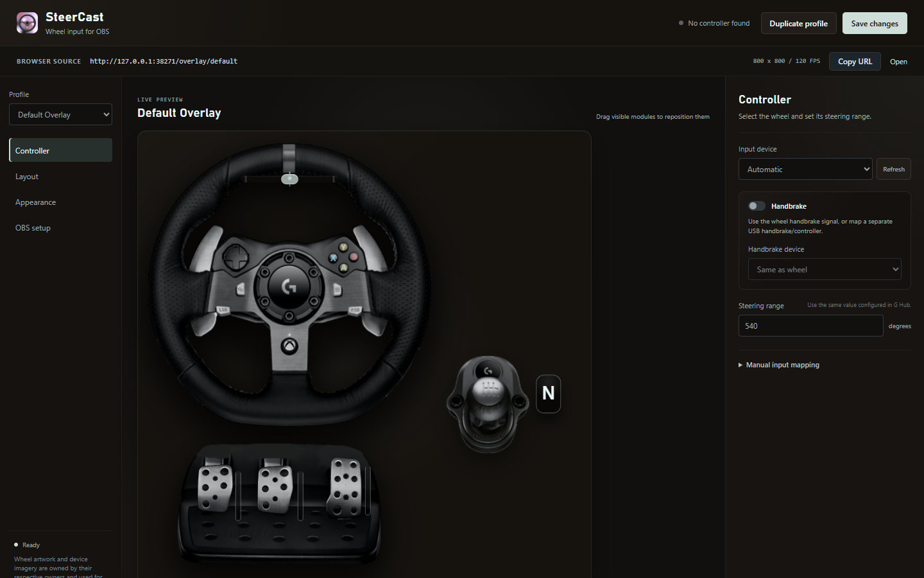
Task: Select the H-shifter module in the preview
Action: point(488,404)
